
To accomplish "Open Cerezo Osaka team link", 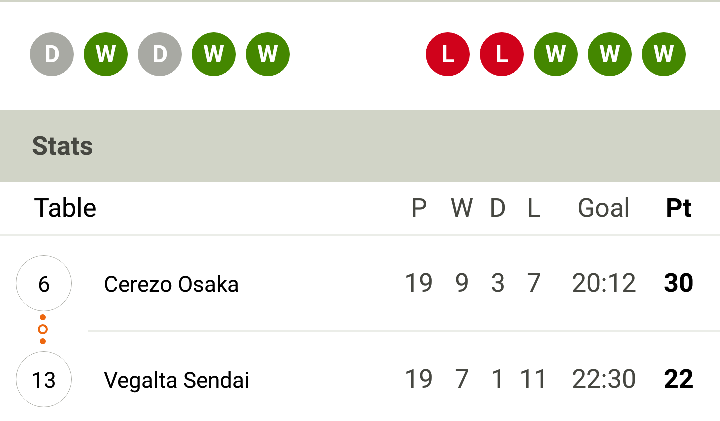I will coord(171,284).
